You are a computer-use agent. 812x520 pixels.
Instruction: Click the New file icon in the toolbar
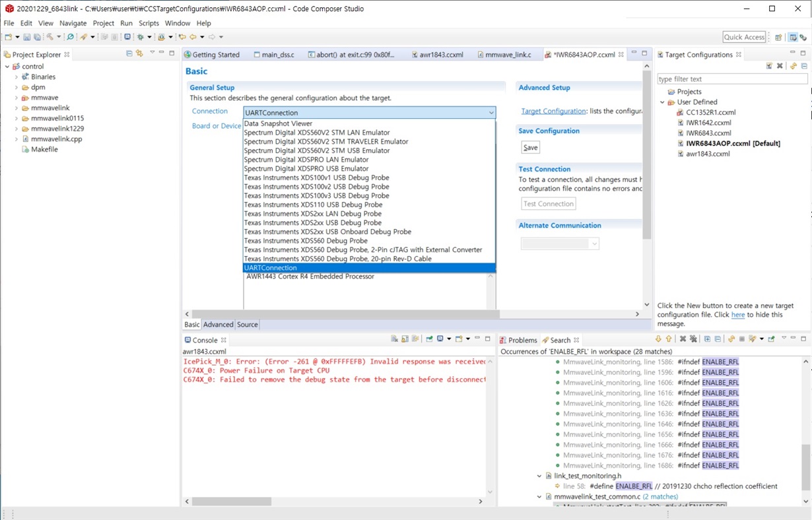pos(8,37)
